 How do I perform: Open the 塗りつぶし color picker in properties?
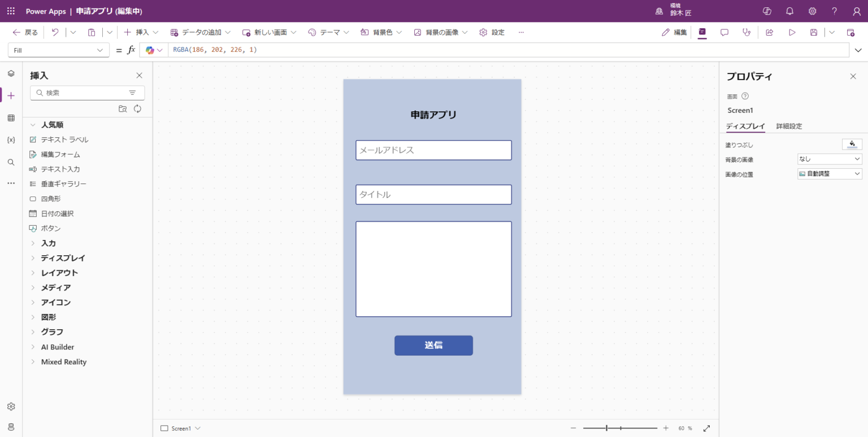(852, 144)
